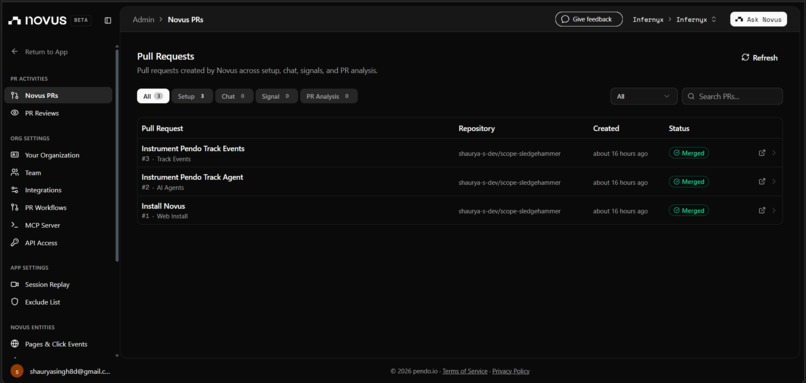The image size is (806, 383).
Task: Open the MCP Server page
Action: point(58,225)
